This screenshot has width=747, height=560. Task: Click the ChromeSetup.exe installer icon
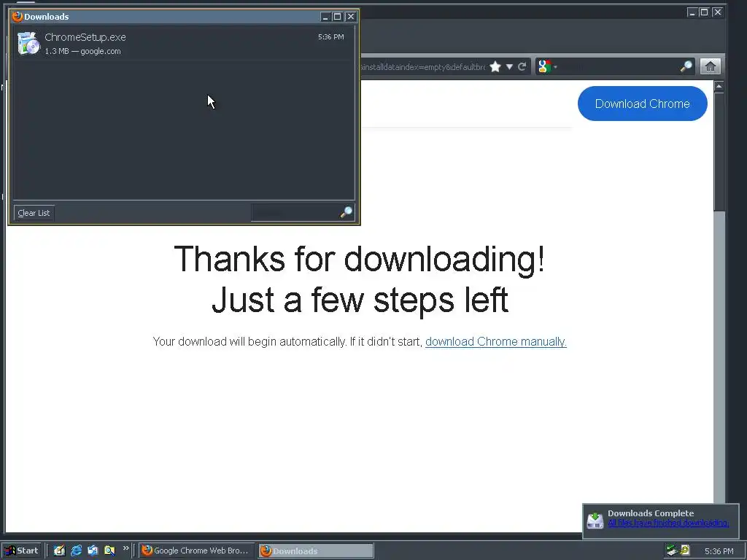(x=28, y=43)
